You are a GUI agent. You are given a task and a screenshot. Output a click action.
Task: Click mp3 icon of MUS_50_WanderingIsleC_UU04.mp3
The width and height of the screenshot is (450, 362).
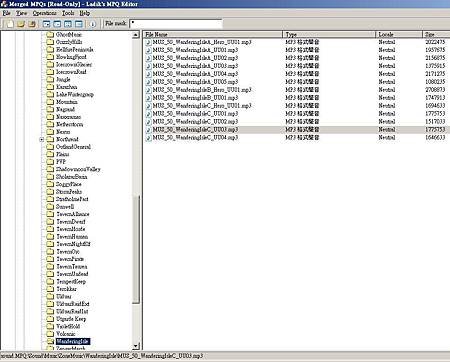[148, 138]
